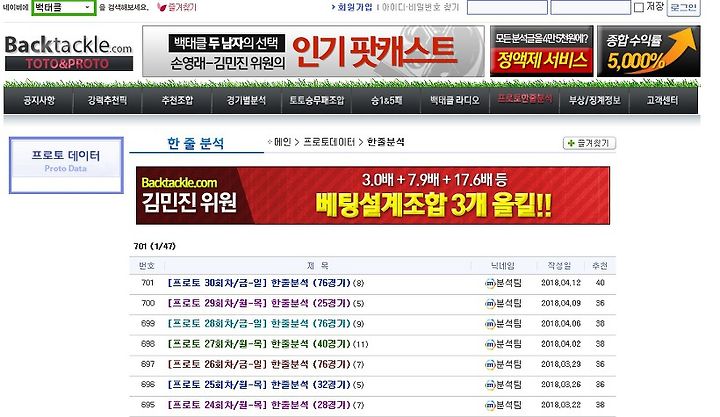Click the green plus 즐겨찾기 button
The image size is (720, 417).
pyautogui.click(x=589, y=143)
